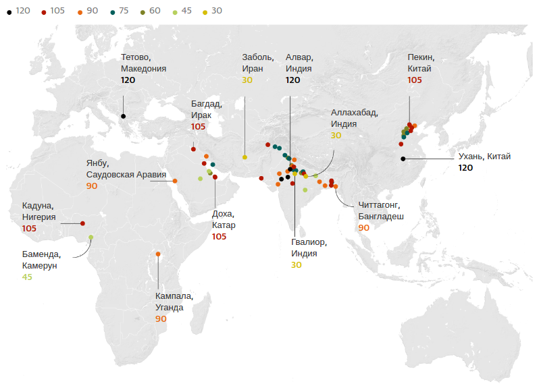Select the teal 75 legend dot
Screen dimensions: 539x392
click(x=113, y=11)
